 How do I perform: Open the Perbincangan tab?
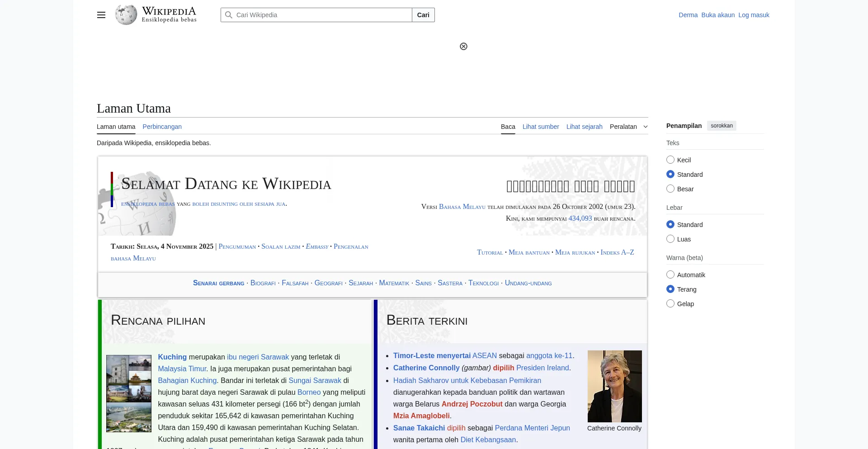(162, 127)
